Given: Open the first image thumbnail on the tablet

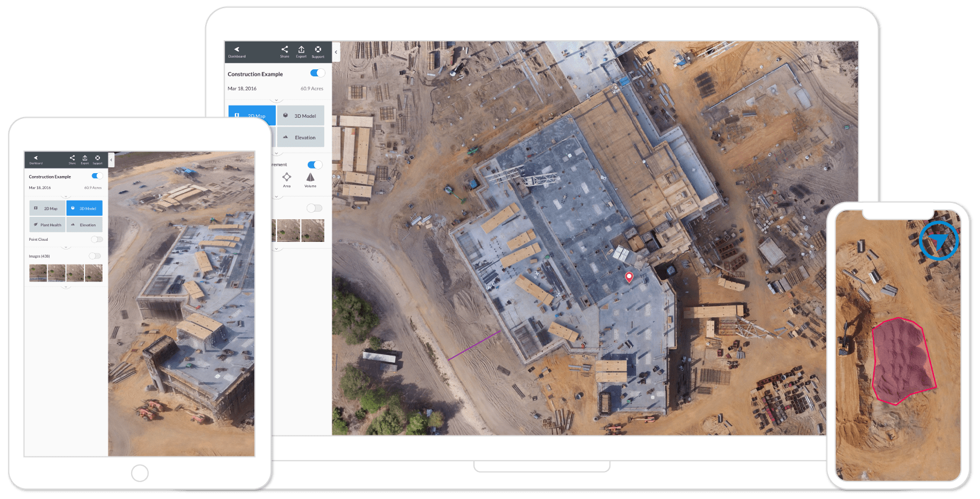Looking at the screenshot, I should 38,273.
